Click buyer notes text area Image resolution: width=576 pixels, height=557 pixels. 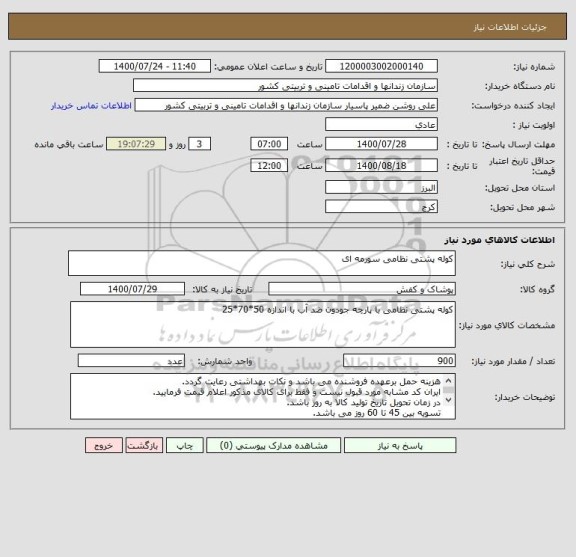(263, 396)
